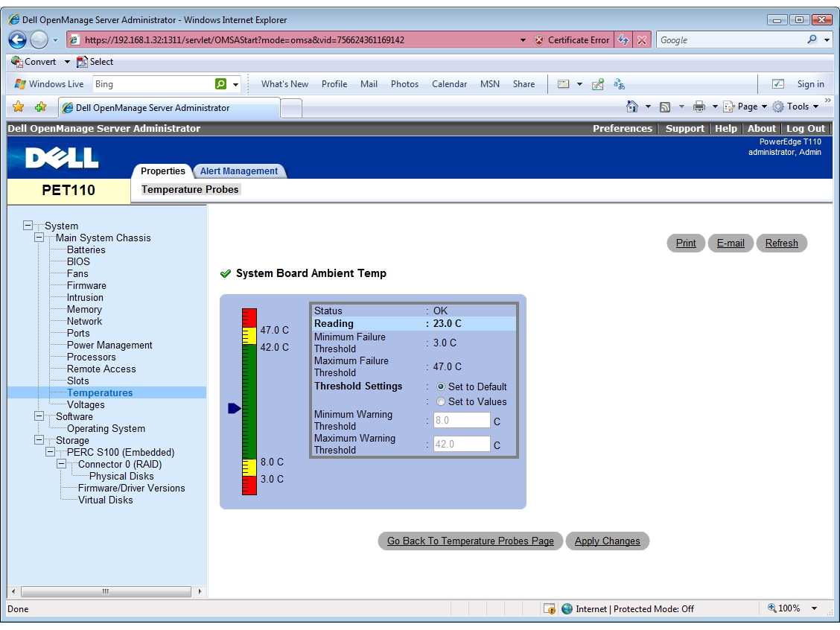This screenshot has width=840, height=630.
Task: Collapse the System tree node
Action: pyautogui.click(x=28, y=226)
